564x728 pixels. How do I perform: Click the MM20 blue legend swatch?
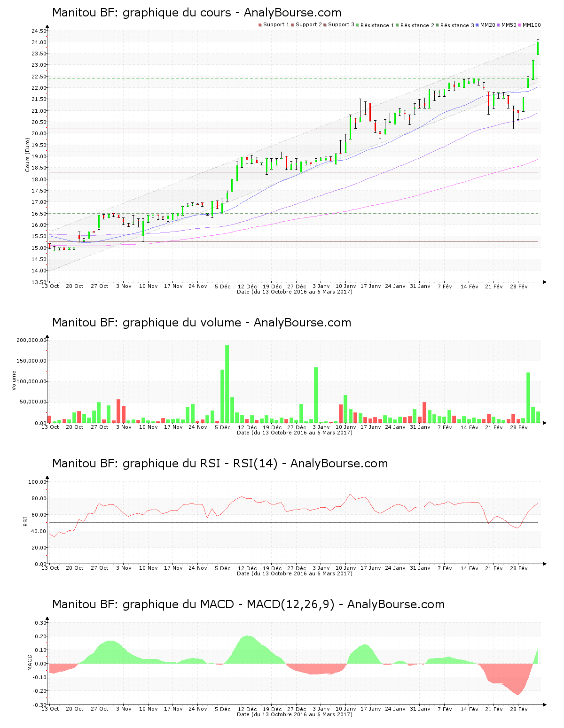478,25
